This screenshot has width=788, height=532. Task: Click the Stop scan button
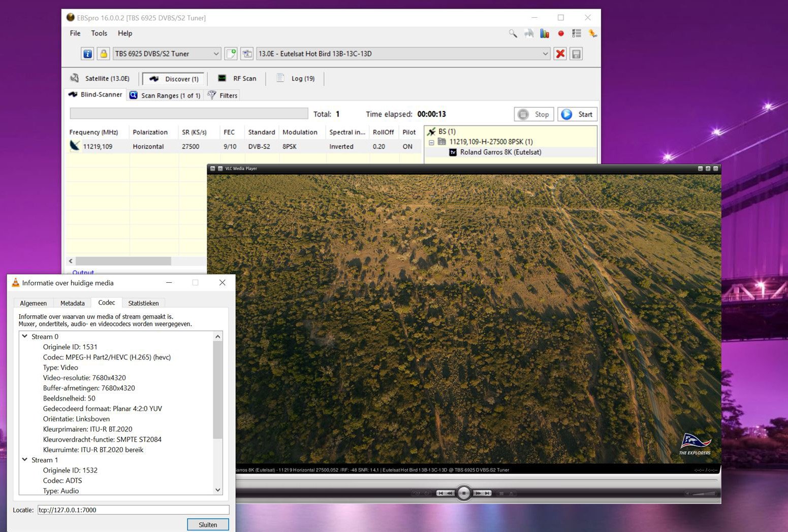[x=534, y=114]
